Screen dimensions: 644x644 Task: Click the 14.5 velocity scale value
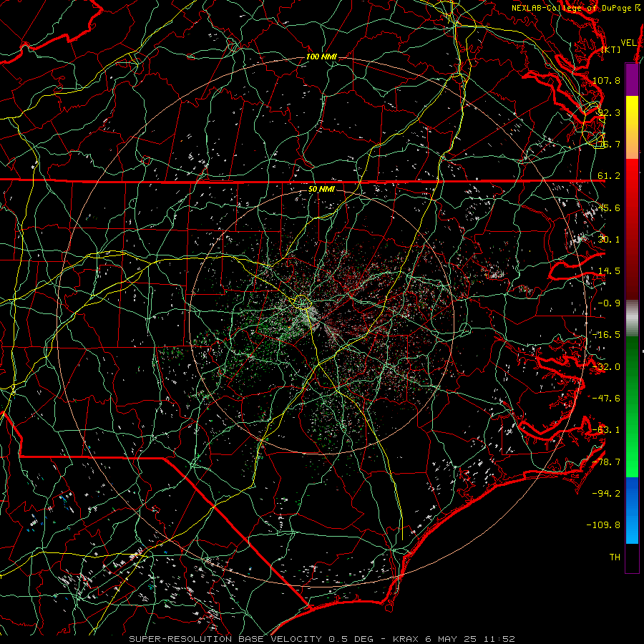(x=609, y=271)
